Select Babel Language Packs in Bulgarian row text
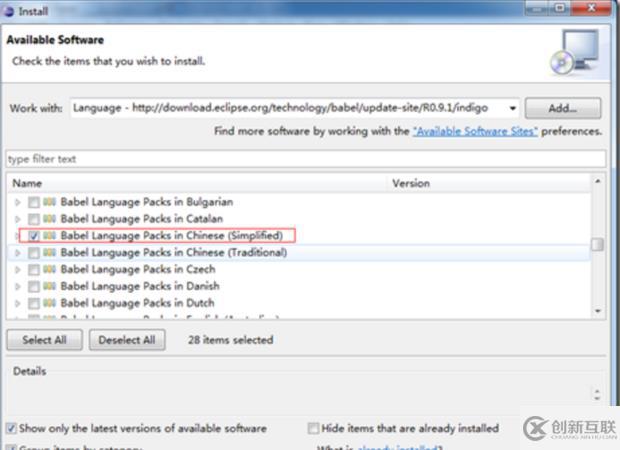This screenshot has height=450, width=620. click(147, 202)
